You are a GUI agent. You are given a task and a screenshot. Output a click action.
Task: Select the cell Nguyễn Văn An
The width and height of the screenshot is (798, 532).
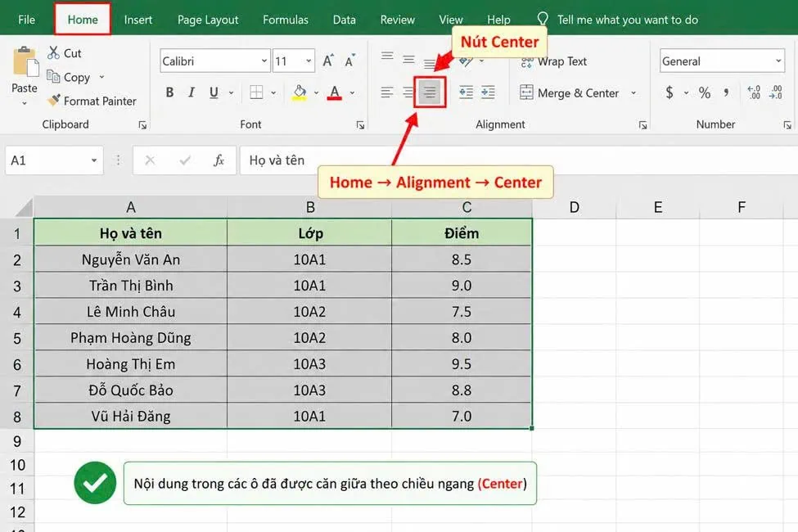pos(131,259)
